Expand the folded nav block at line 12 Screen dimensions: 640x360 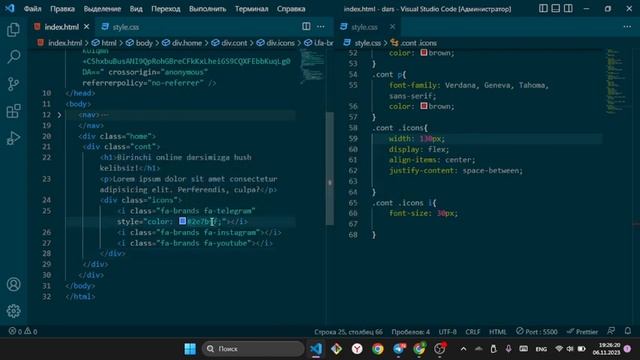(x=59, y=115)
